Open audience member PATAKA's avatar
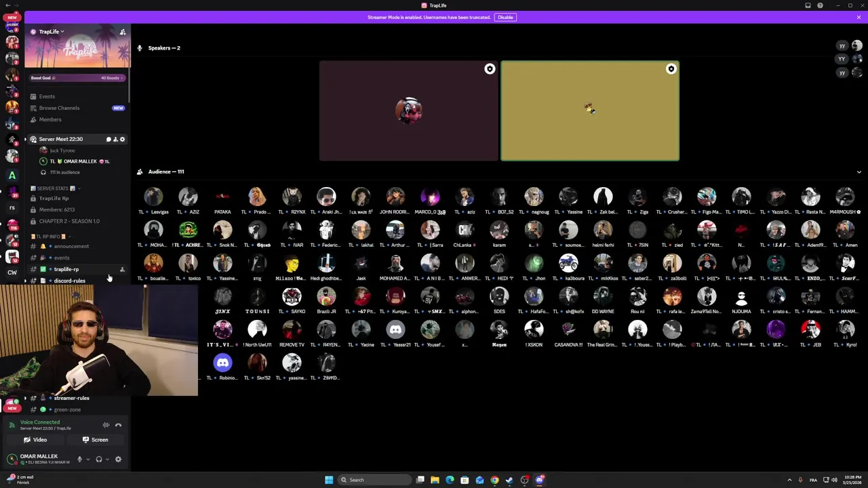Image resolution: width=868 pixels, height=488 pixels. point(222,197)
